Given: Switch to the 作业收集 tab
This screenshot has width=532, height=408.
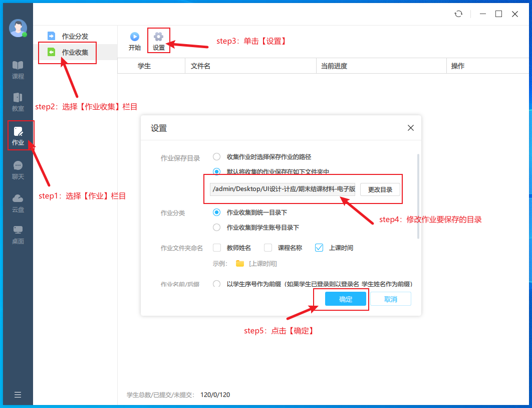Looking at the screenshot, I should coord(75,52).
